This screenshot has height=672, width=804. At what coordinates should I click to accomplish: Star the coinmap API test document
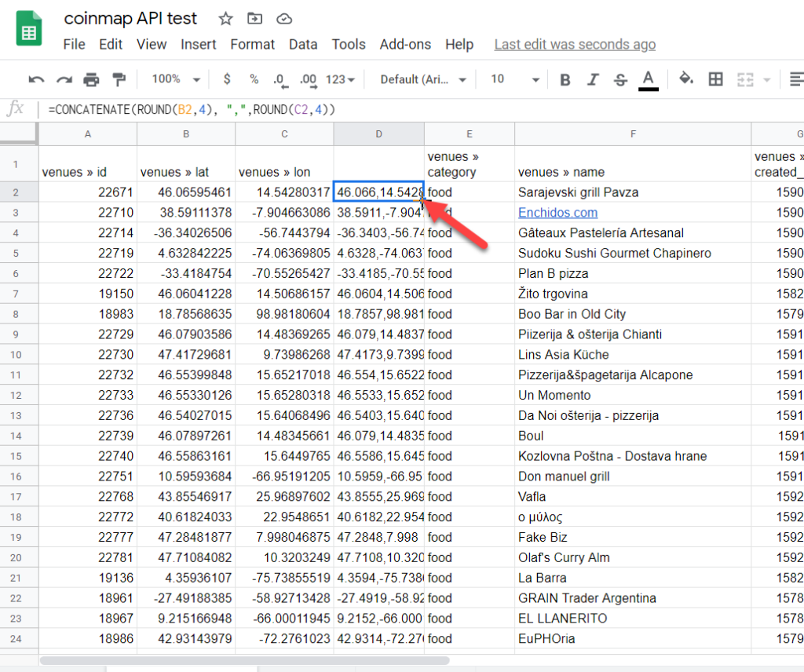(225, 19)
